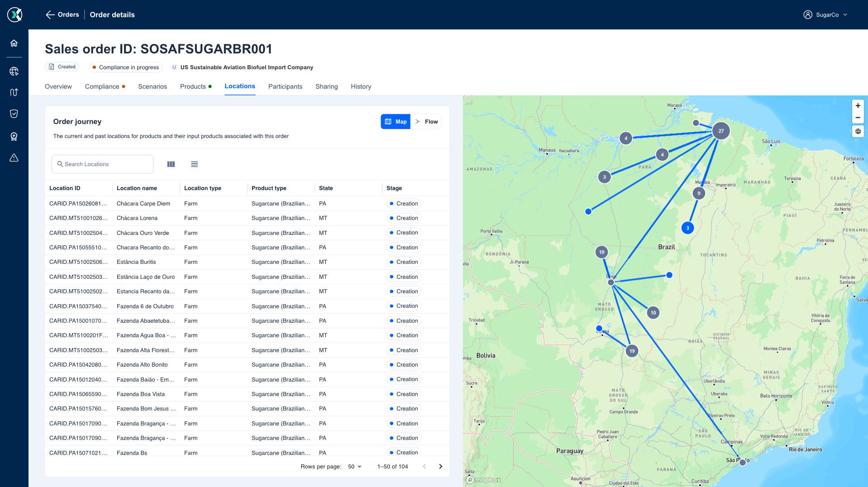Switch order journey to Map view
This screenshot has width=868, height=487.
396,121
